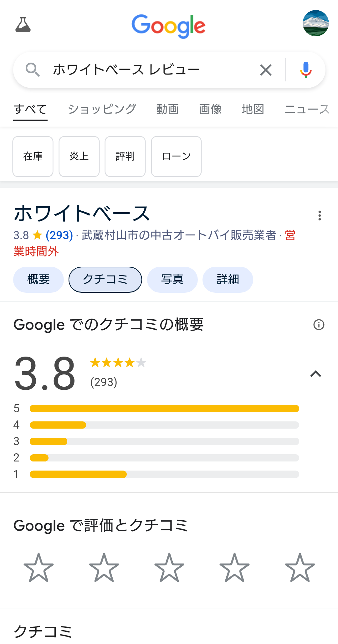Open the (293) reviews count link

pyautogui.click(x=59, y=235)
